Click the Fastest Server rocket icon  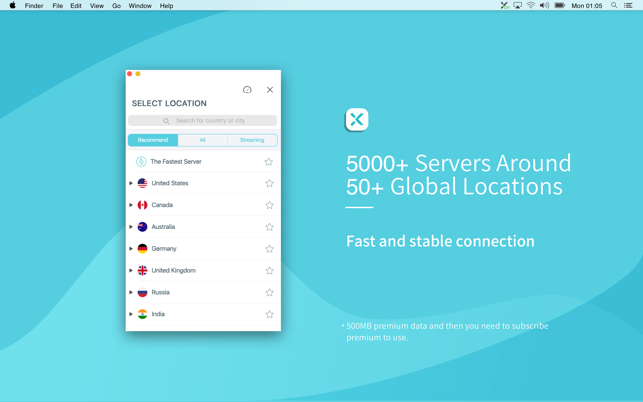[141, 162]
